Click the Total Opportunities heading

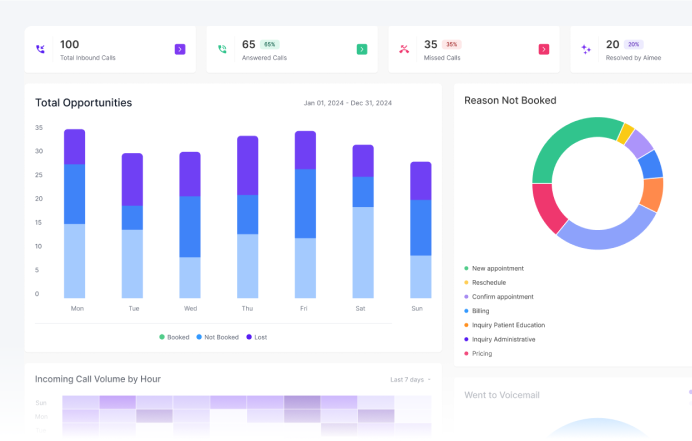pyautogui.click(x=83, y=103)
